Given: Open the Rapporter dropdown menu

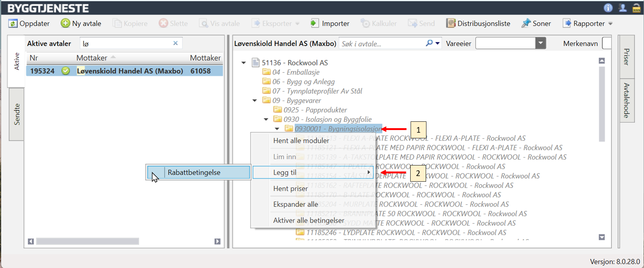Looking at the screenshot, I should click(610, 24).
